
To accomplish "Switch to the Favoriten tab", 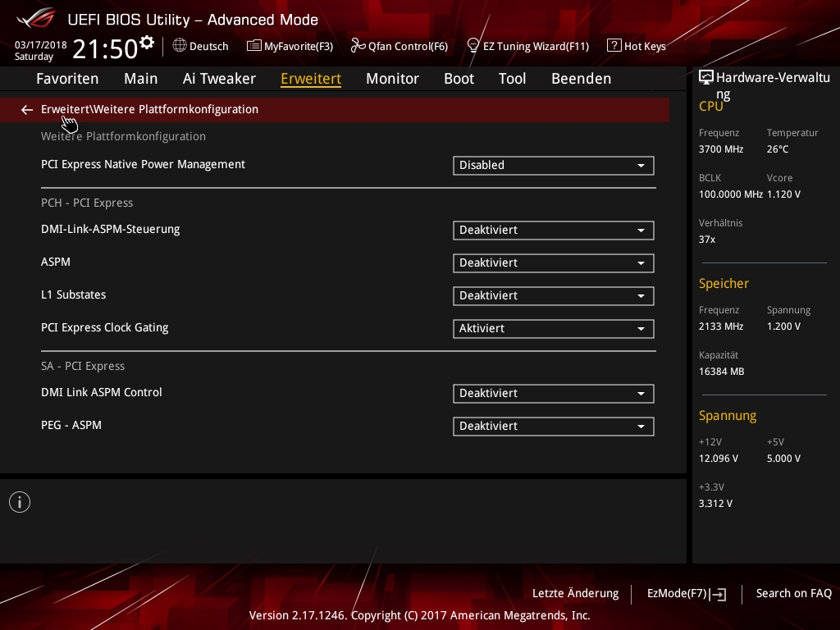I will click(67, 79).
